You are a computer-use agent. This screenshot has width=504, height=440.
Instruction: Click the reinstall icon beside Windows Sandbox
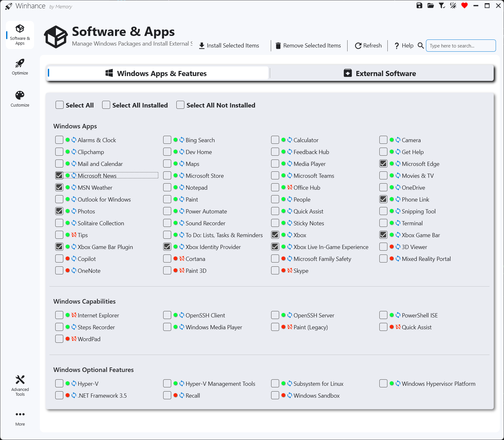290,395
